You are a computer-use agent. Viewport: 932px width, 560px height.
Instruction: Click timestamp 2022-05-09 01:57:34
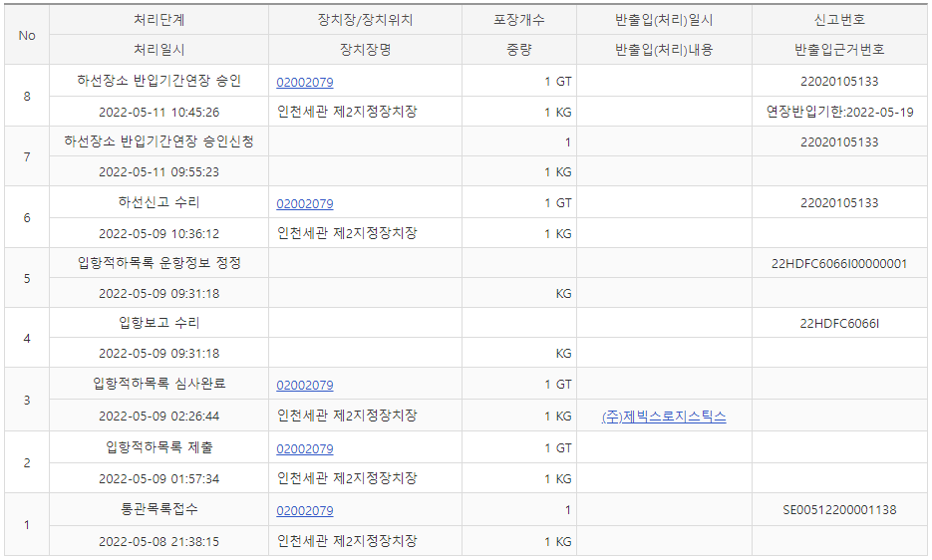(x=158, y=479)
